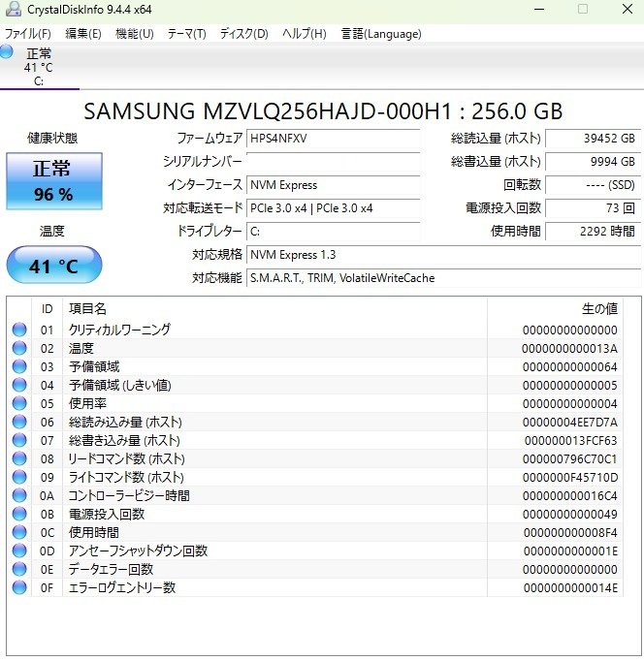
Task: Click the status orb for ID 0B 電源投入回数 row
Action: pyautogui.click(x=19, y=514)
